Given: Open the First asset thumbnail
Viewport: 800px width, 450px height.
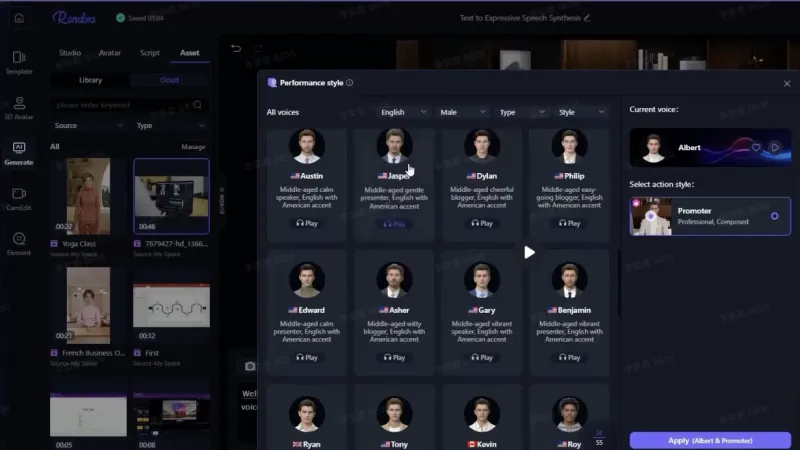Looking at the screenshot, I should (171, 305).
